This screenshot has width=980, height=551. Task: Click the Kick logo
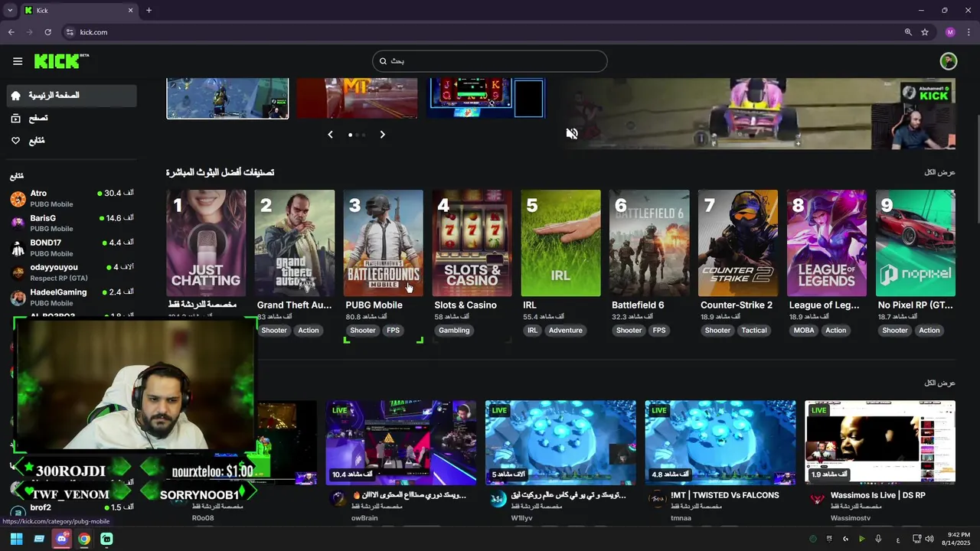point(61,60)
